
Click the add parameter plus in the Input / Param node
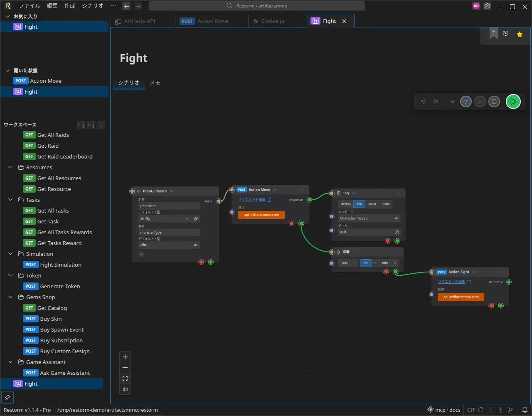tap(141, 254)
